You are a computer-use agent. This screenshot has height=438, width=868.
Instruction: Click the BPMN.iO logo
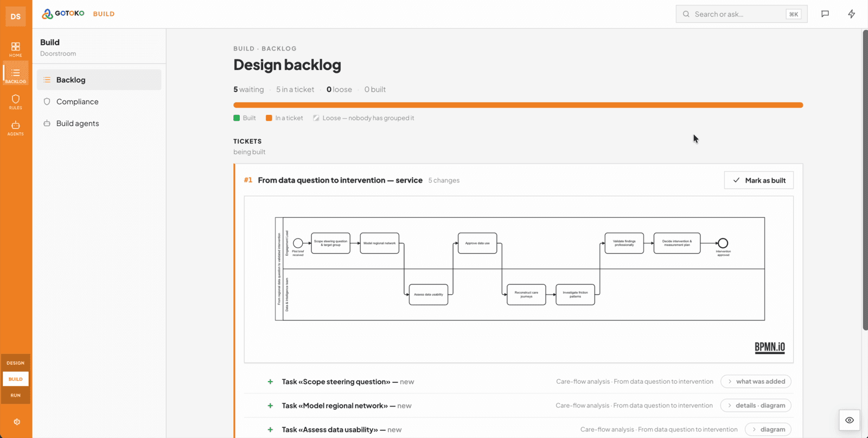pos(770,347)
